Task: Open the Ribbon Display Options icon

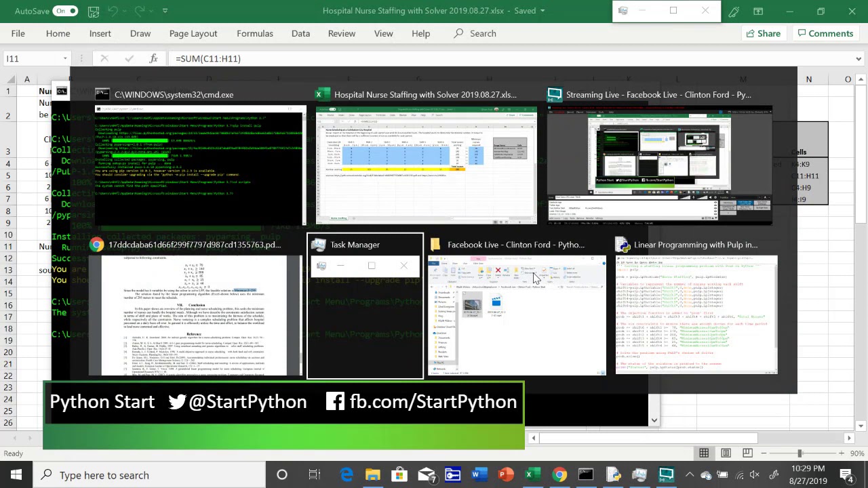Action: click(x=758, y=12)
